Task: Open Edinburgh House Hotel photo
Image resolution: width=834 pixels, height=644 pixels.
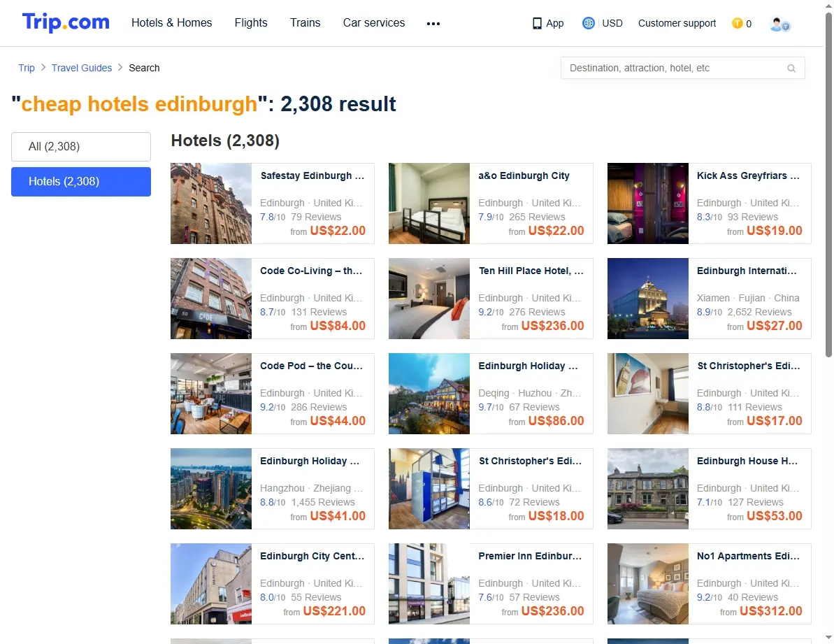Action: pyautogui.click(x=648, y=489)
